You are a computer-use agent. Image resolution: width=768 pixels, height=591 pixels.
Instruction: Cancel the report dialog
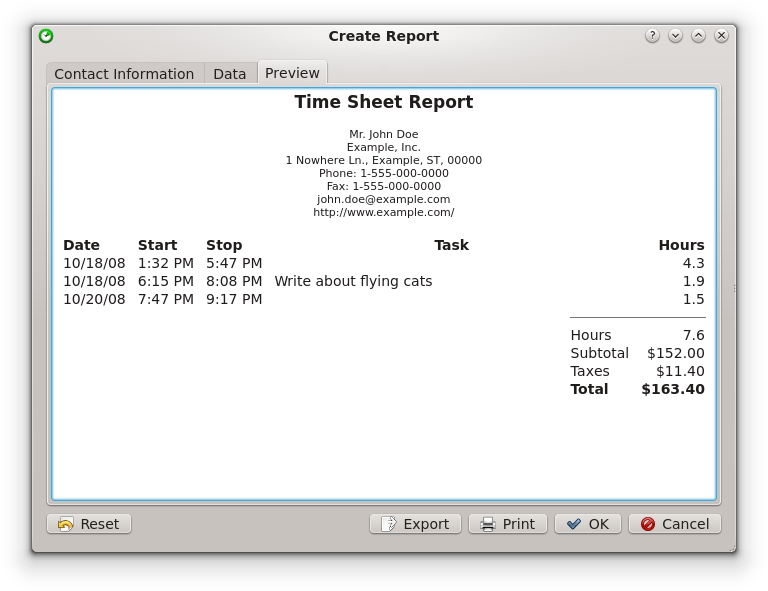coord(675,524)
